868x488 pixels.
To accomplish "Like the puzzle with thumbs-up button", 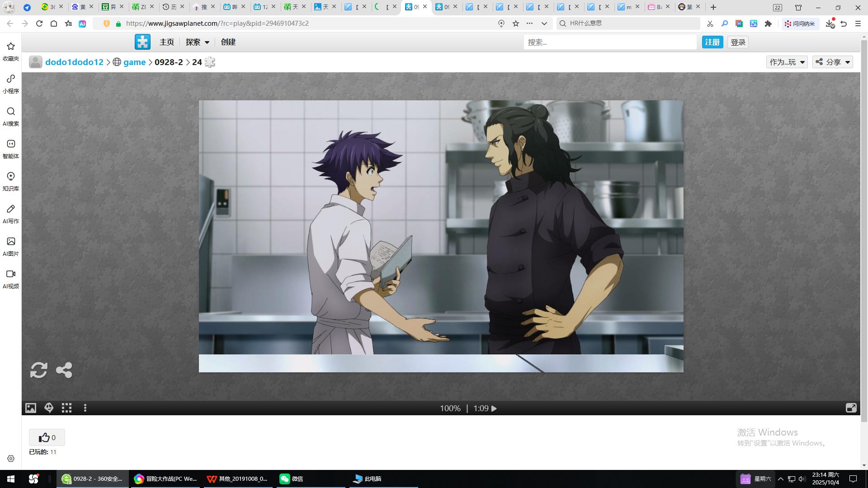I will 47,437.
